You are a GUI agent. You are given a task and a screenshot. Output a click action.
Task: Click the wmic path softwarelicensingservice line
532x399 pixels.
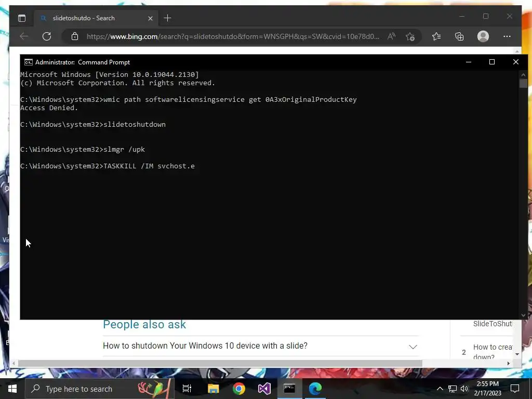point(188,99)
